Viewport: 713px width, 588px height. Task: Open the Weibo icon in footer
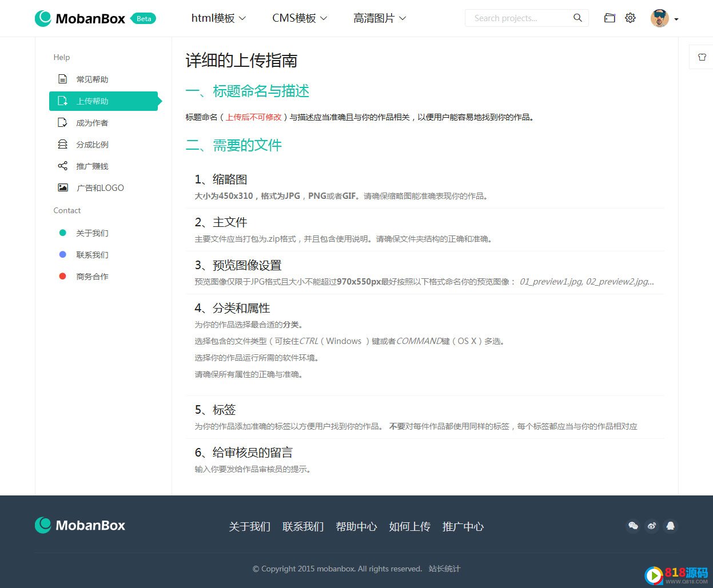click(x=652, y=526)
